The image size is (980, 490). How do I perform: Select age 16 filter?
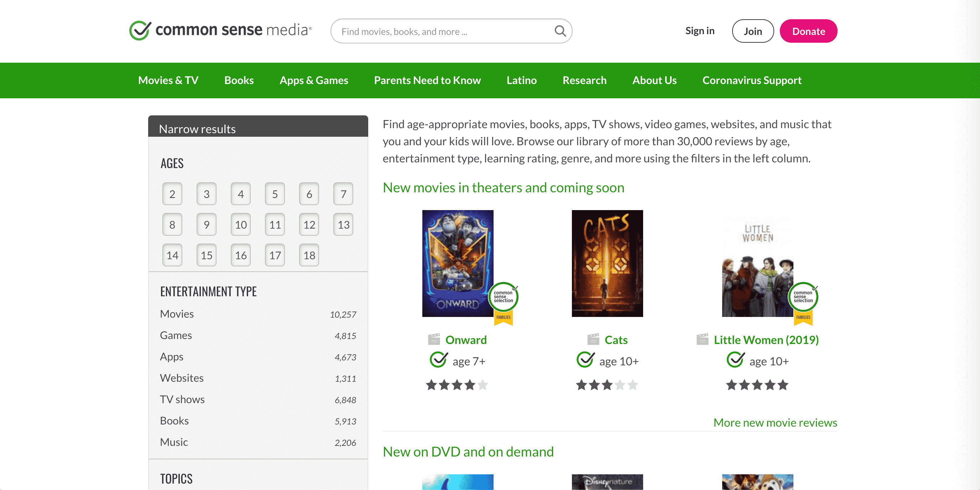pyautogui.click(x=241, y=255)
